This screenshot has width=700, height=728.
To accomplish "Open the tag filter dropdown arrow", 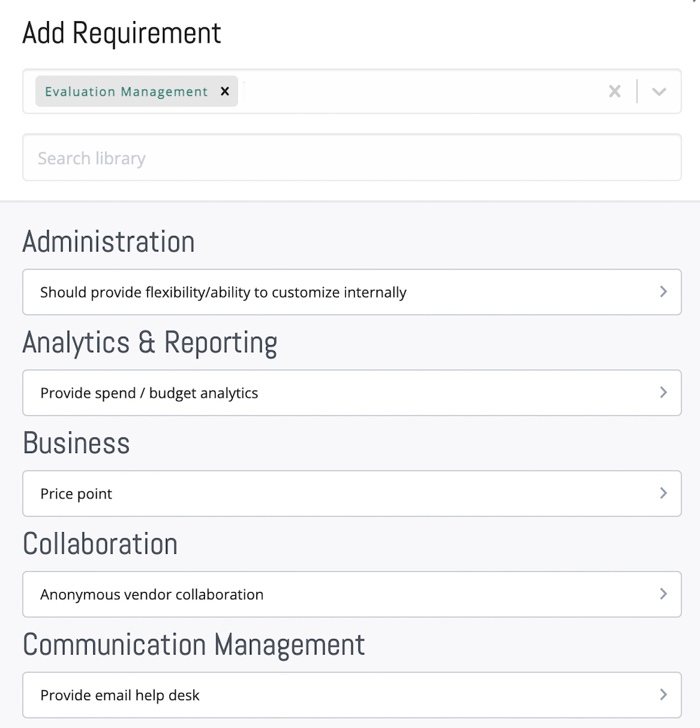I will tap(659, 92).
